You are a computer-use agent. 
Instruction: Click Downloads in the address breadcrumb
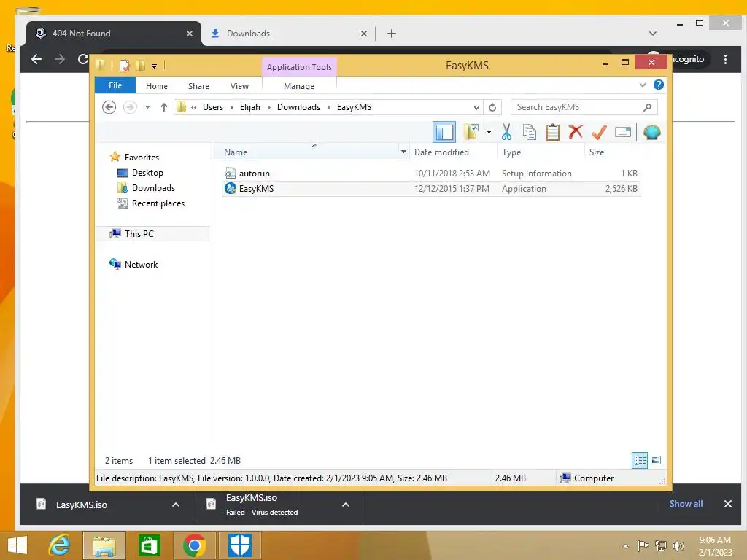tap(298, 107)
